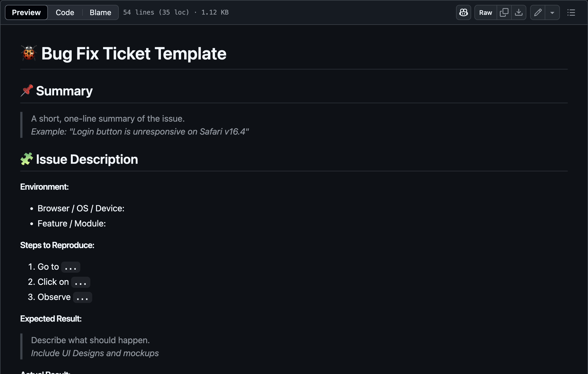This screenshot has width=588, height=374.
Task: Click the file info '54 lines (35 loc)'
Action: pyautogui.click(x=156, y=12)
